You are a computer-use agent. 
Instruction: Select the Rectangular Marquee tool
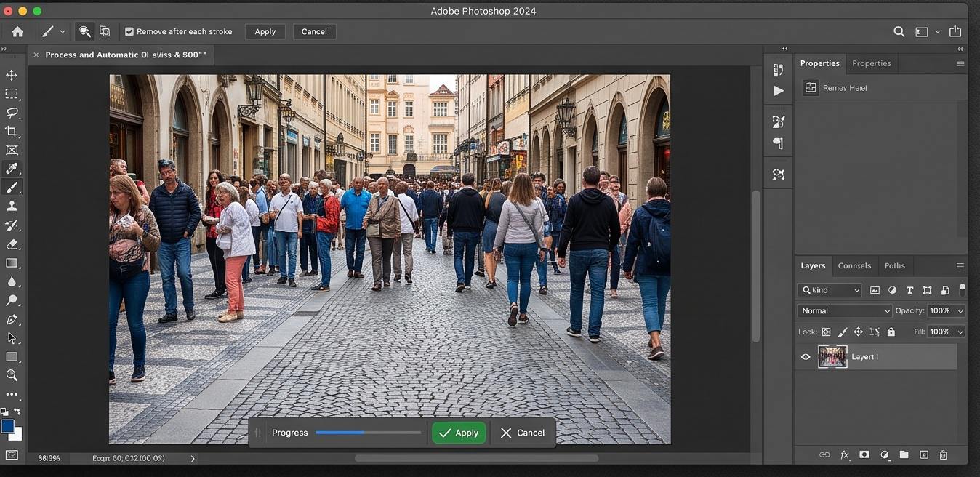12,94
